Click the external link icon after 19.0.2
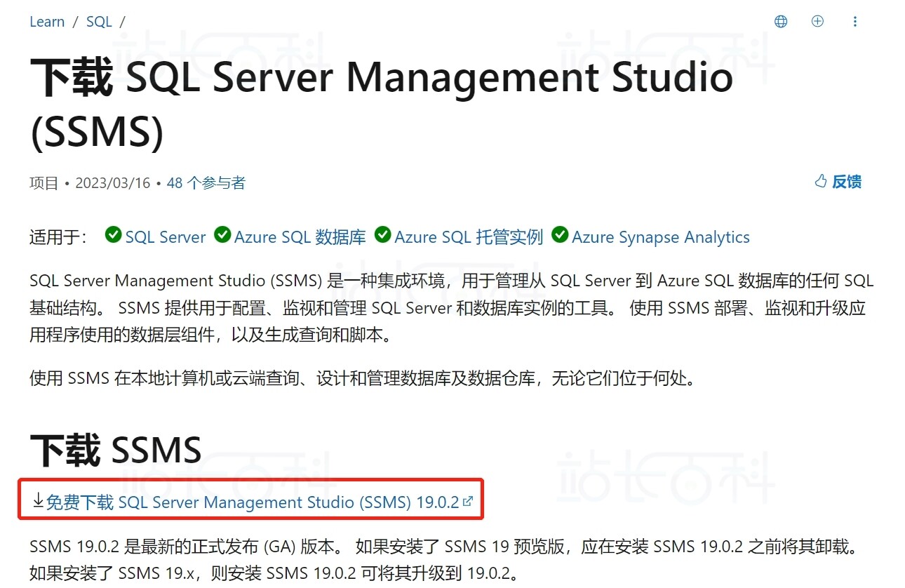Screen dimensions: 905x588 pos(468,501)
